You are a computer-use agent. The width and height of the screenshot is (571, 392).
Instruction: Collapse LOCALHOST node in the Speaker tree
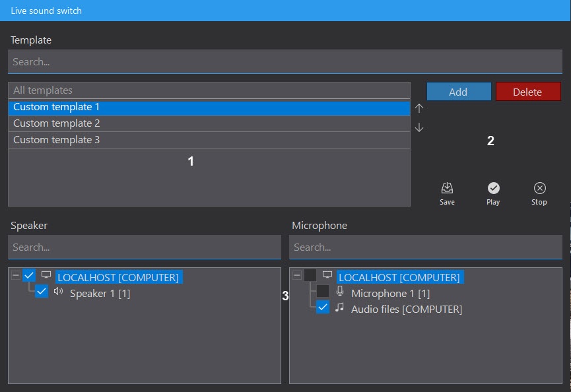coord(16,275)
